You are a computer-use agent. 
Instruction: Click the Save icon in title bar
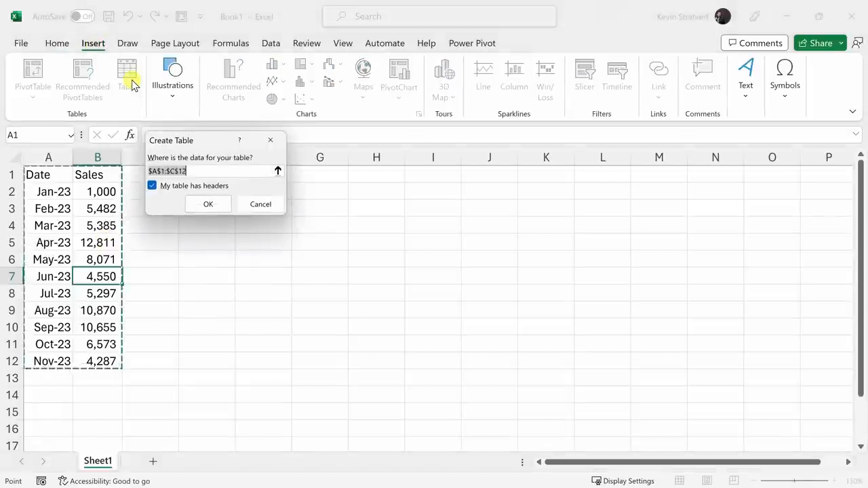click(x=108, y=16)
